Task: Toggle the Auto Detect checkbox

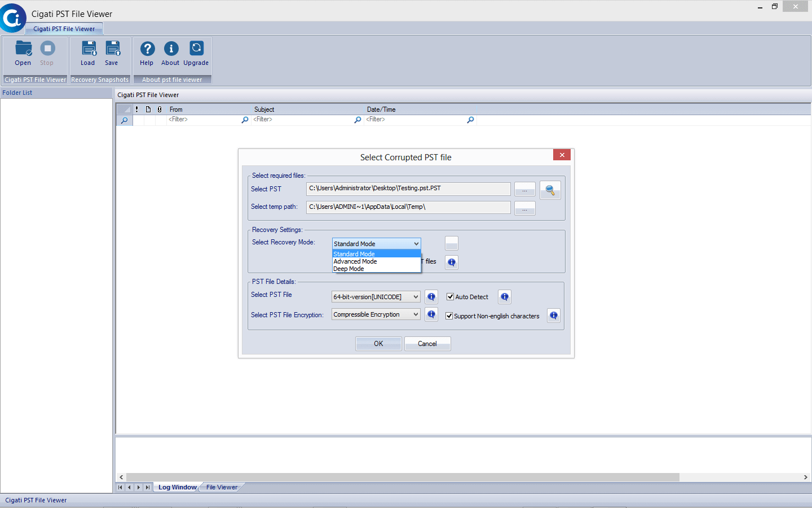Action: coord(451,297)
